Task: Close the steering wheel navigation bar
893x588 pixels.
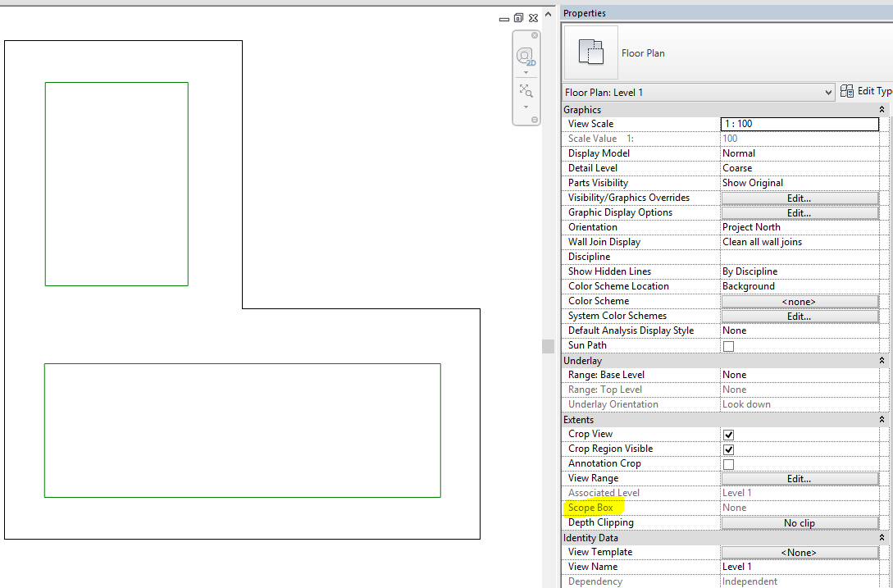Action: (534, 35)
